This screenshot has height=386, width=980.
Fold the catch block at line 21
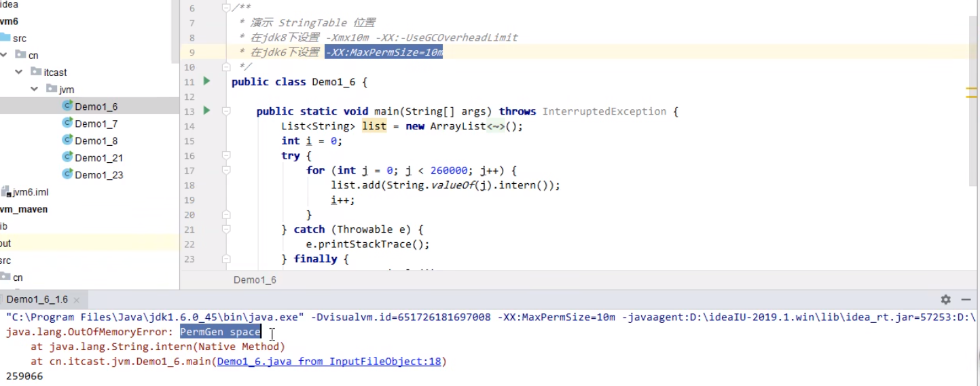(227, 229)
